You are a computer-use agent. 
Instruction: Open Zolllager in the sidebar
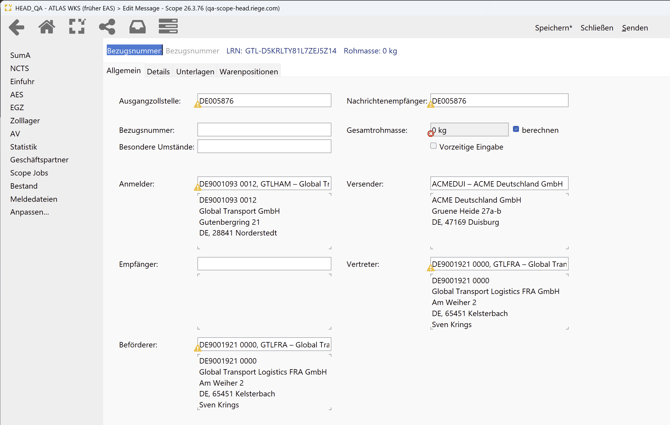coord(25,121)
